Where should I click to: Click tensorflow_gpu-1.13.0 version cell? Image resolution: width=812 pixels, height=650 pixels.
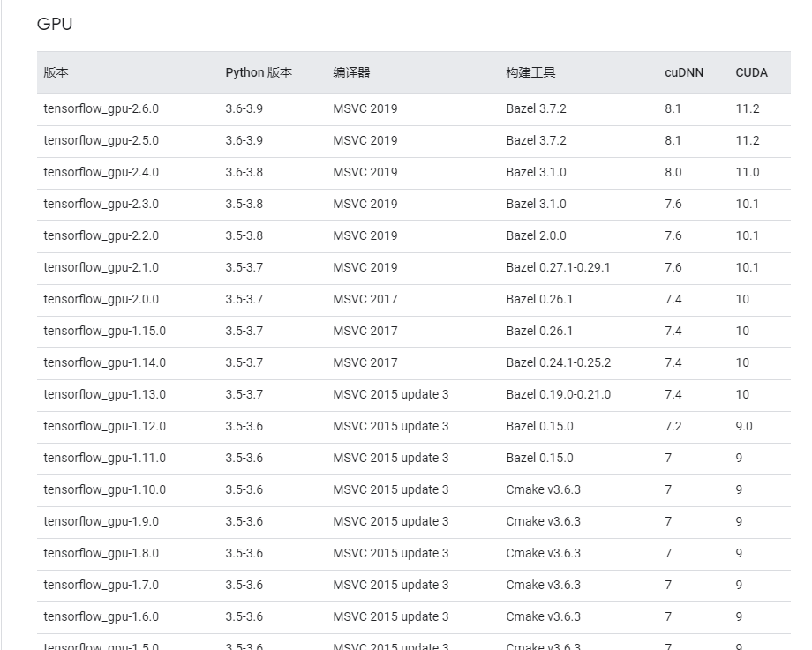(105, 395)
